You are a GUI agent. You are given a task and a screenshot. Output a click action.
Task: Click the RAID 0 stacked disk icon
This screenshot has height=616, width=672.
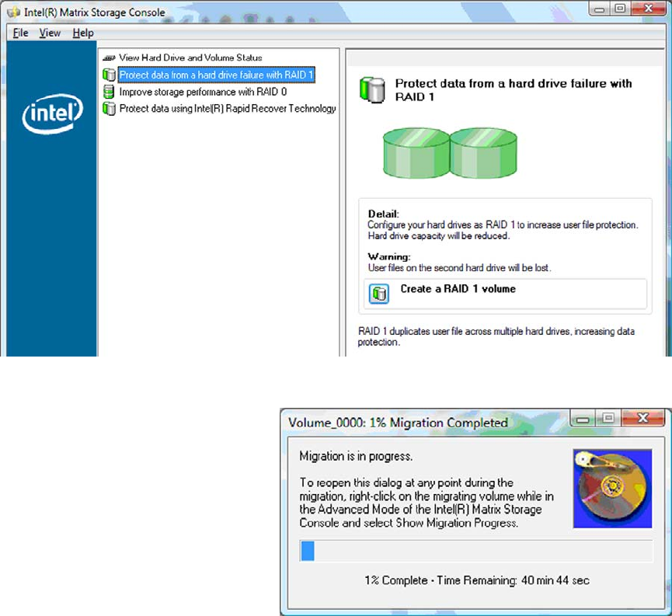coord(109,92)
